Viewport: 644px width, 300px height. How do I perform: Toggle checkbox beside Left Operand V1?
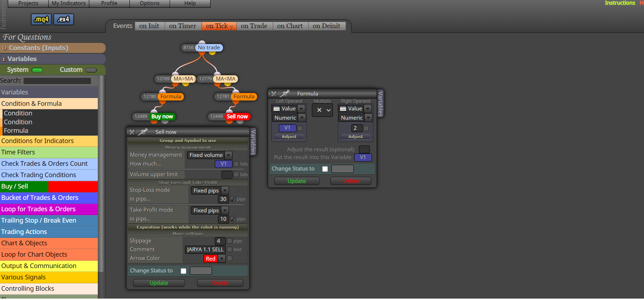point(300,128)
